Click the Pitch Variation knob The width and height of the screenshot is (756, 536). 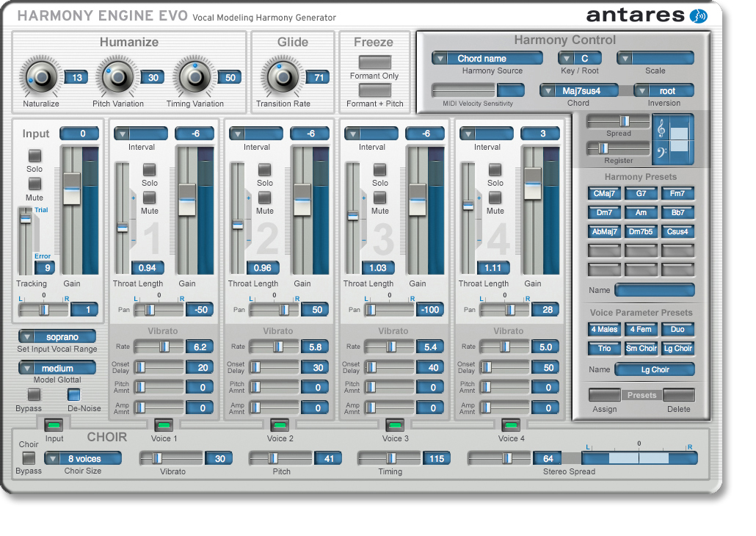[117, 77]
